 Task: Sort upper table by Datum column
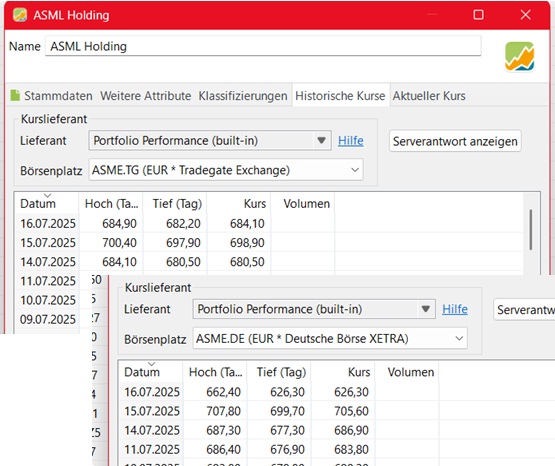(46, 203)
